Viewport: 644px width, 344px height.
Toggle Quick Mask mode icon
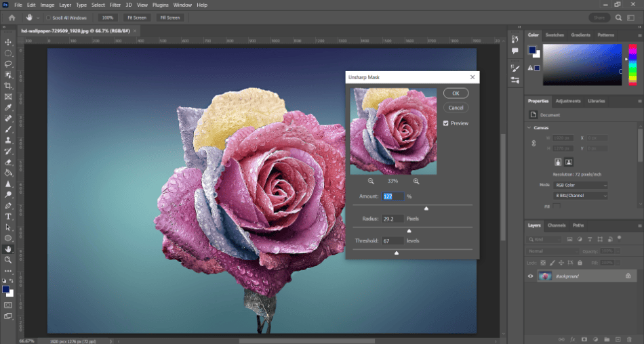tap(8, 305)
